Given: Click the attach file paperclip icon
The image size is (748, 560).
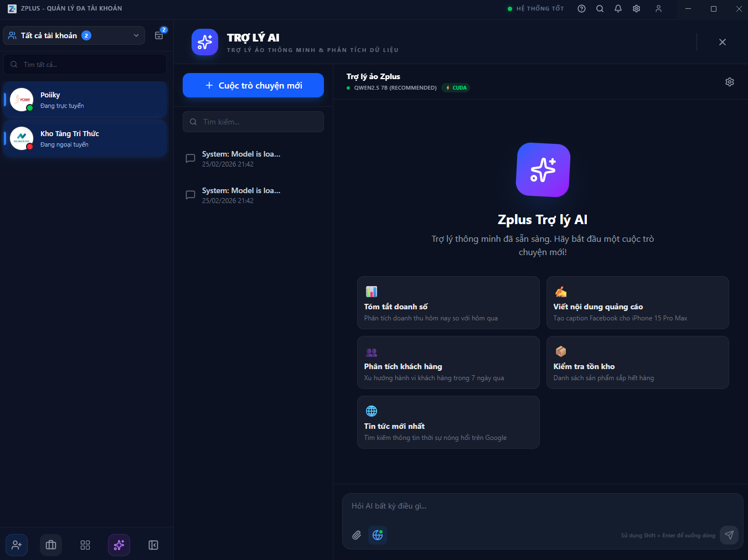Looking at the screenshot, I should tap(357, 535).
